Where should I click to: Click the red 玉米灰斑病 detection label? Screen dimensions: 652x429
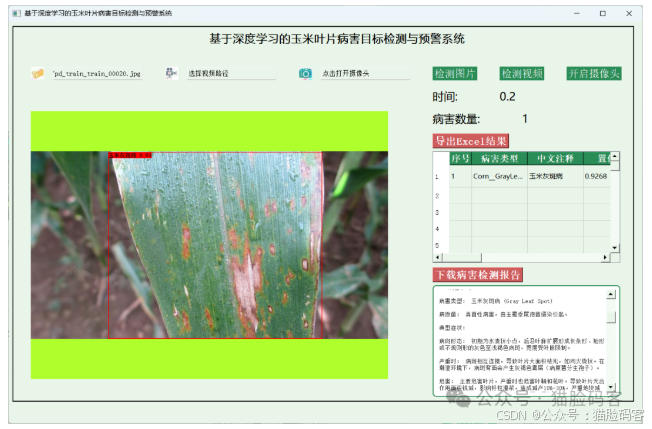130,155
